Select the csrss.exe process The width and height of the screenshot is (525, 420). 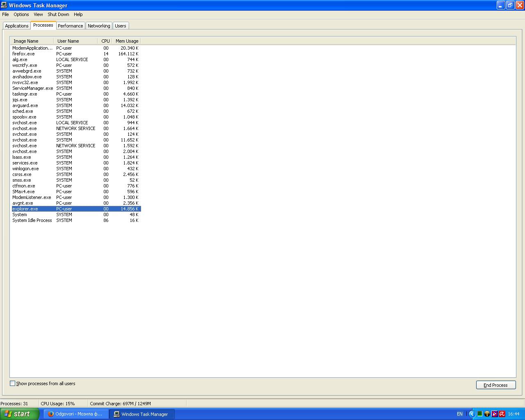coord(76,174)
